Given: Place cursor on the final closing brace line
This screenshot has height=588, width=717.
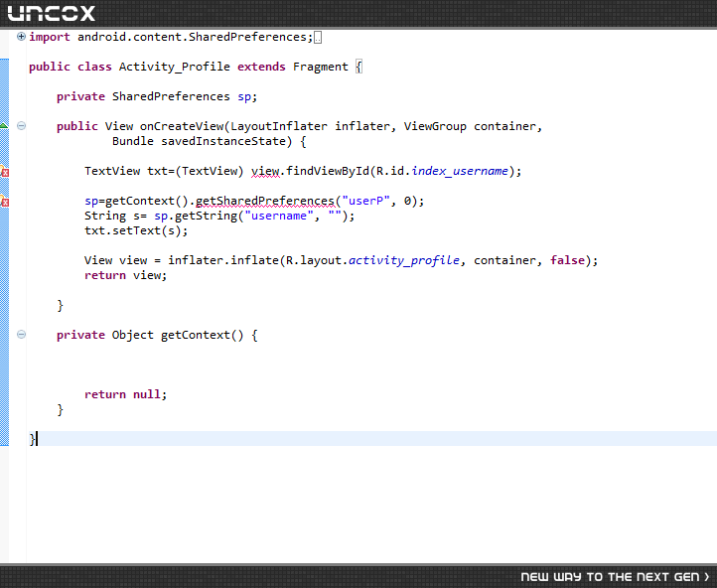Looking at the screenshot, I should pos(372,438).
